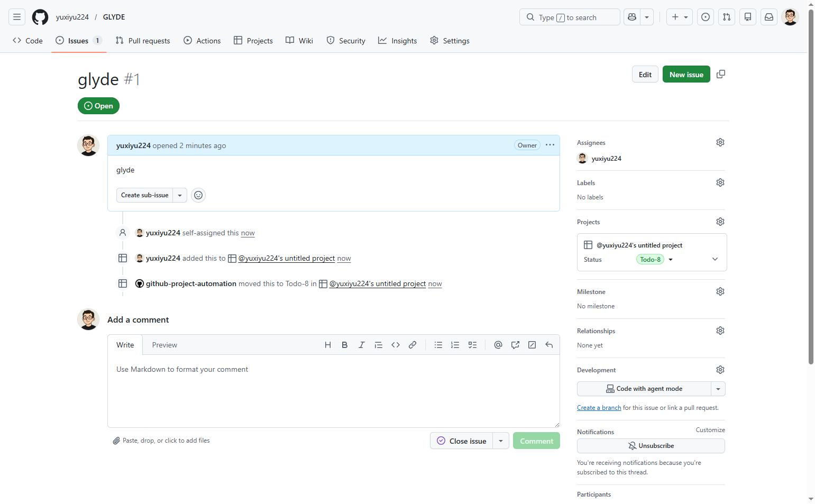Open the user avatar menu in header

(x=790, y=17)
